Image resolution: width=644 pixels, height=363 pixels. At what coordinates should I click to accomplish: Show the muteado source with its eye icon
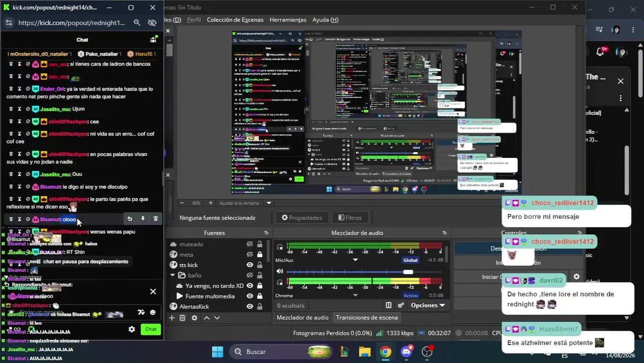tap(249, 244)
